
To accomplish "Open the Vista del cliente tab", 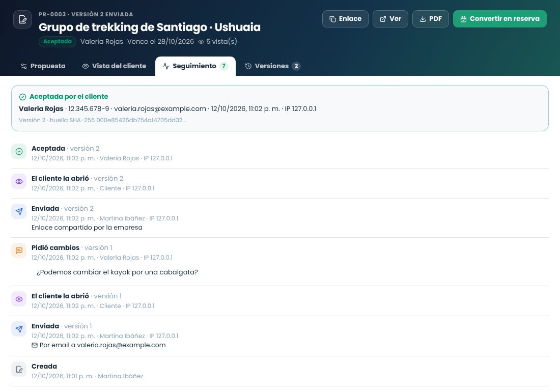I will click(x=114, y=66).
